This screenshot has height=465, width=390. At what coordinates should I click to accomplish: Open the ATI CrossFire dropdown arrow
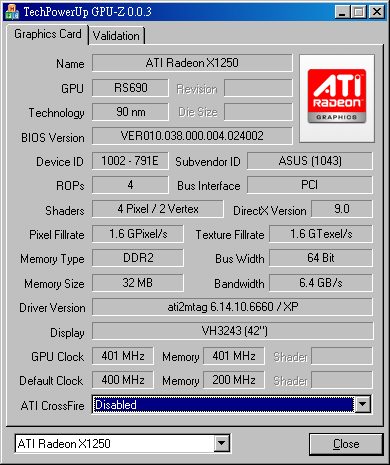pos(362,404)
